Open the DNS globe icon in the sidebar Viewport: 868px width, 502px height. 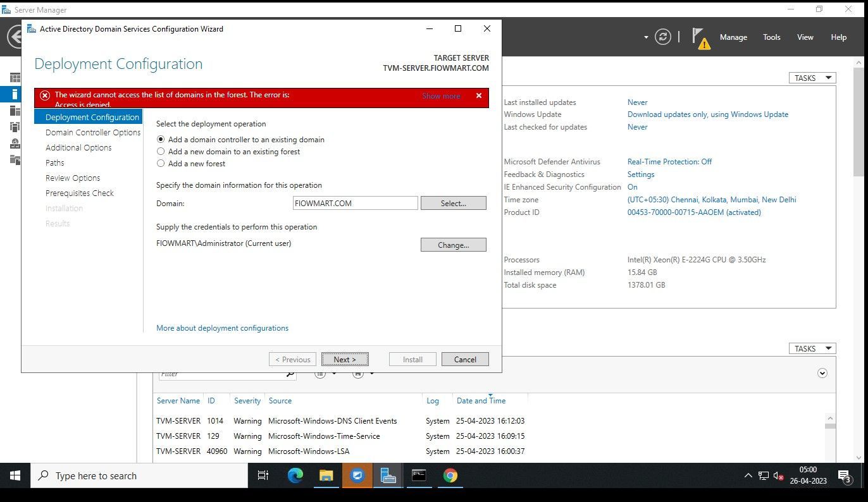pyautogui.click(x=15, y=144)
